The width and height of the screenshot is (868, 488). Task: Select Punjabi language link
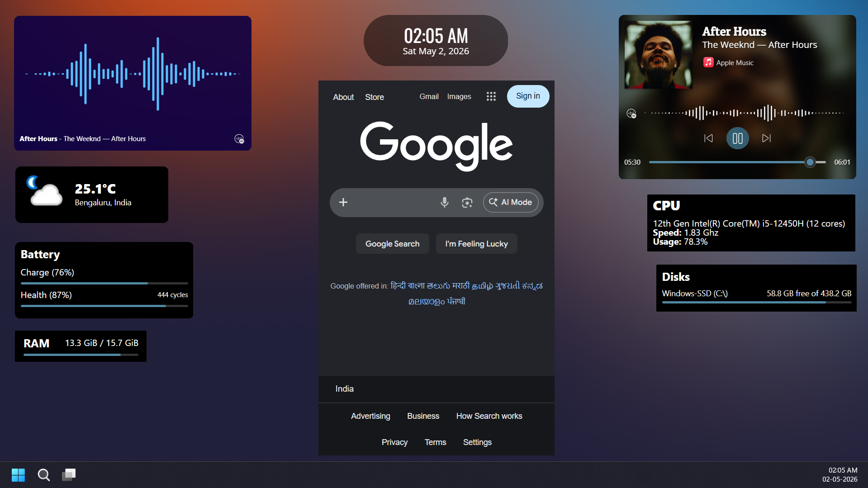(x=456, y=301)
